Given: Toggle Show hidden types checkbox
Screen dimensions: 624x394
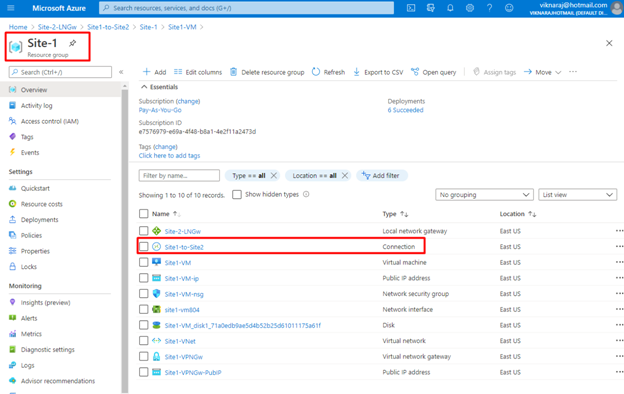Looking at the screenshot, I should [237, 194].
